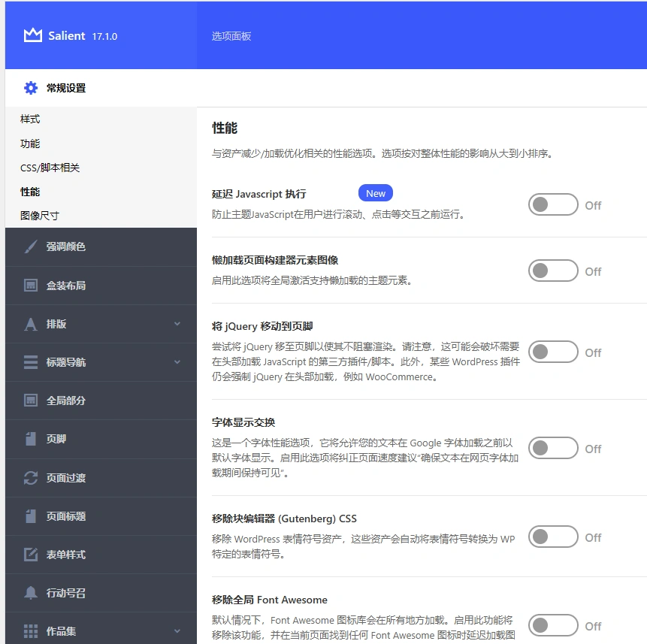Click the New badge next to 延迟 Javascript
Viewport: 647px width, 644px height.
pos(375,192)
